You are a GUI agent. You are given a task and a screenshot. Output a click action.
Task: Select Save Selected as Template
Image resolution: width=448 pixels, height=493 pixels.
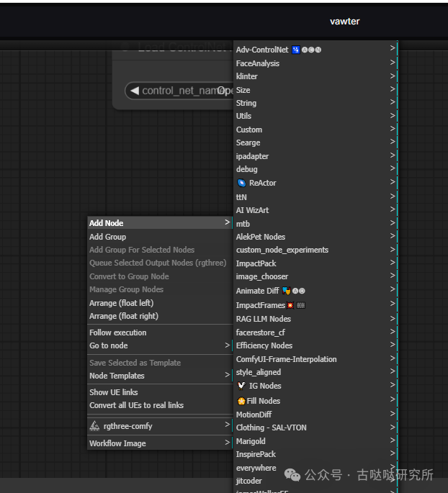click(x=160, y=363)
